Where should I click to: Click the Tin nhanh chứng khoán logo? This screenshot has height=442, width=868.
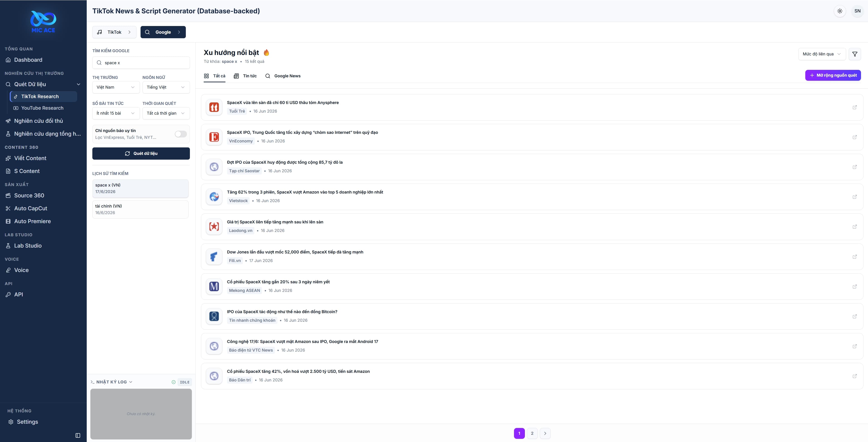pos(214,316)
